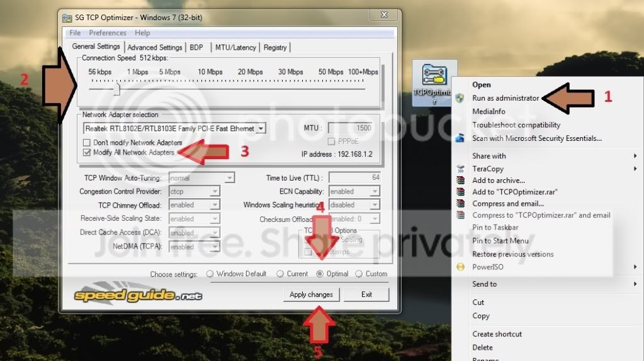Viewport: 644px width, 361px height.
Task: Check Don't modify Network Adapters
Action: coord(87,143)
